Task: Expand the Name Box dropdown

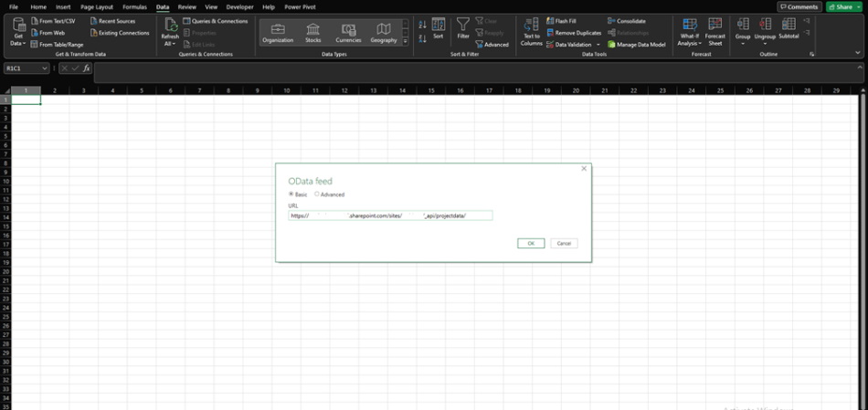Action: [44, 68]
